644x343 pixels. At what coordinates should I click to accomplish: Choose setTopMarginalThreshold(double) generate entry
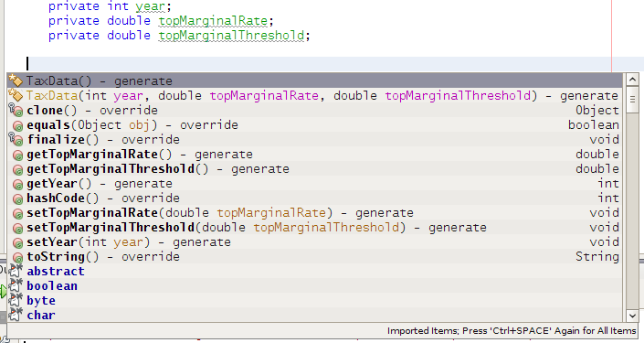tap(314, 228)
